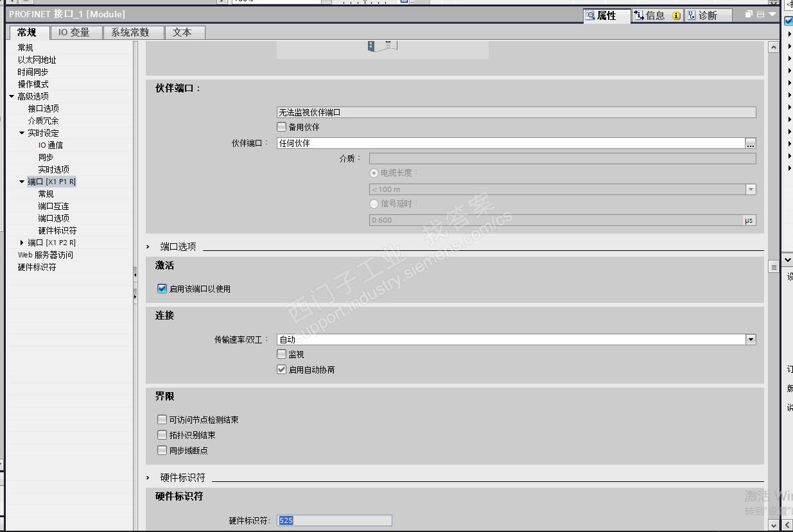Collapse the 硬件标识符 section header
The image size is (793, 532).
tap(148, 477)
